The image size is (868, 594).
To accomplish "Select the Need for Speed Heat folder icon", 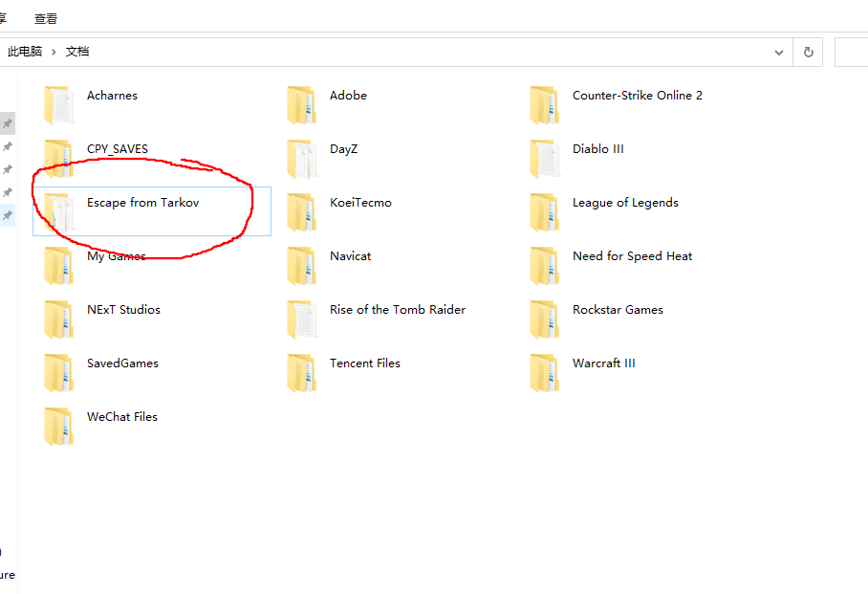I will [545, 267].
